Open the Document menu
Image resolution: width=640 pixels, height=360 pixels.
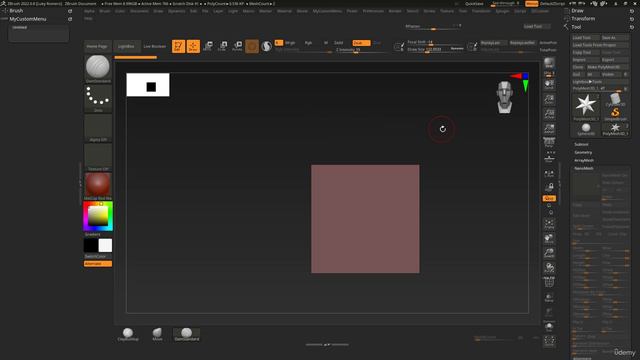coord(139,11)
